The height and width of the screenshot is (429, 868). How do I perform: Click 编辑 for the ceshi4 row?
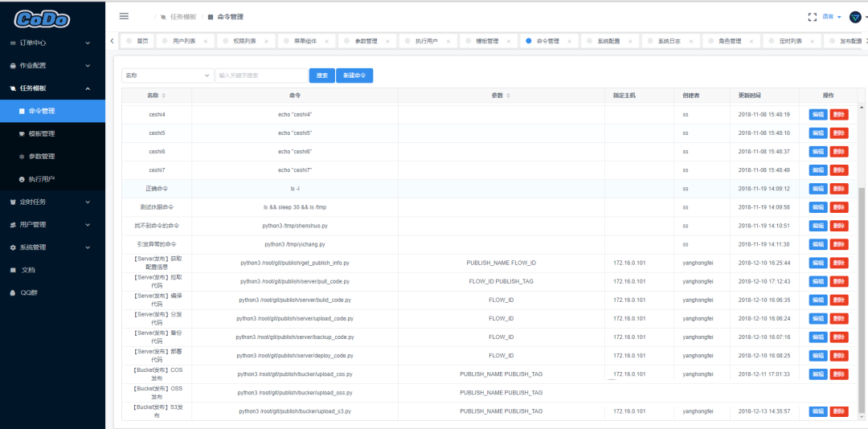click(817, 115)
